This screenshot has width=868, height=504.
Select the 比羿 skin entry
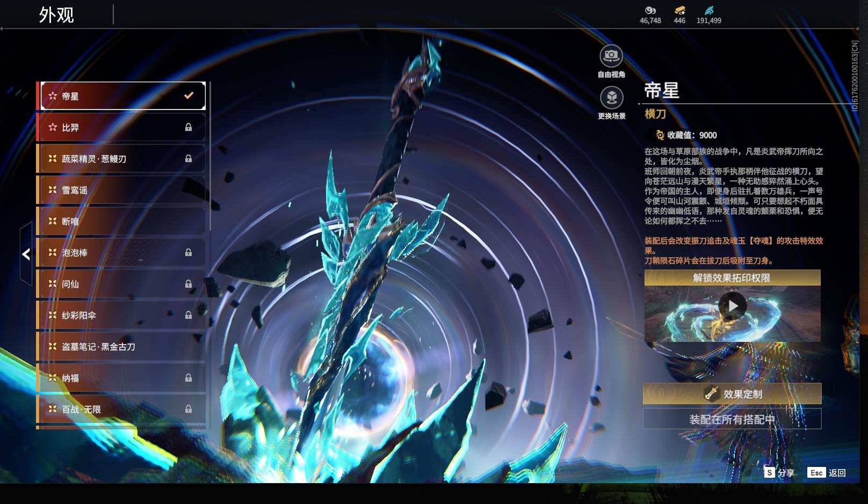(121, 127)
